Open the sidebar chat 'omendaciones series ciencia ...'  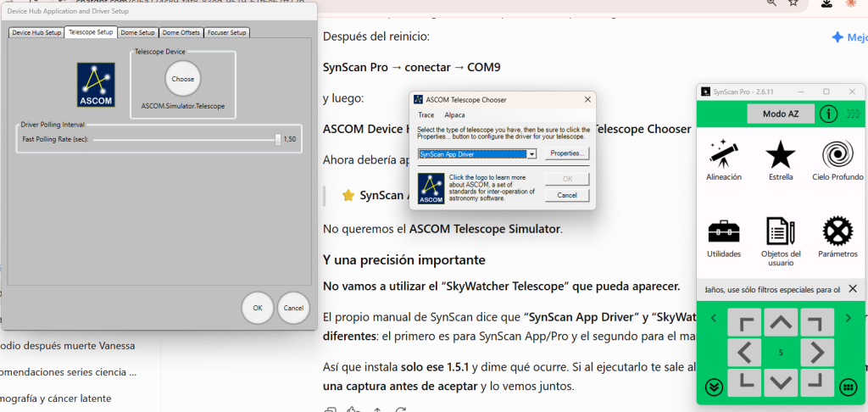pyautogui.click(x=68, y=372)
